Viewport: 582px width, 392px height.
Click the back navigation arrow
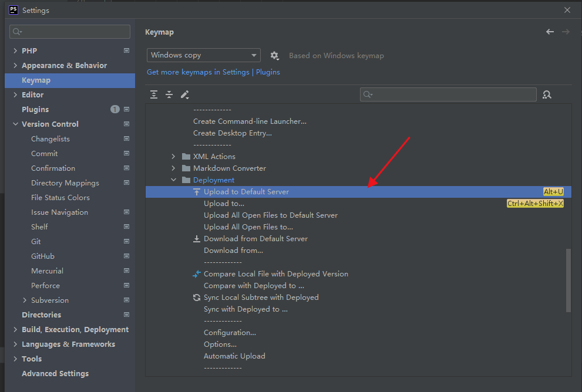coord(550,32)
